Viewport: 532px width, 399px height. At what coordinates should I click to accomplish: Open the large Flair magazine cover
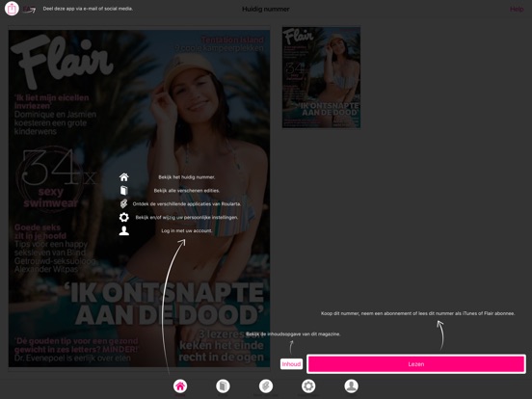pyautogui.click(x=140, y=199)
